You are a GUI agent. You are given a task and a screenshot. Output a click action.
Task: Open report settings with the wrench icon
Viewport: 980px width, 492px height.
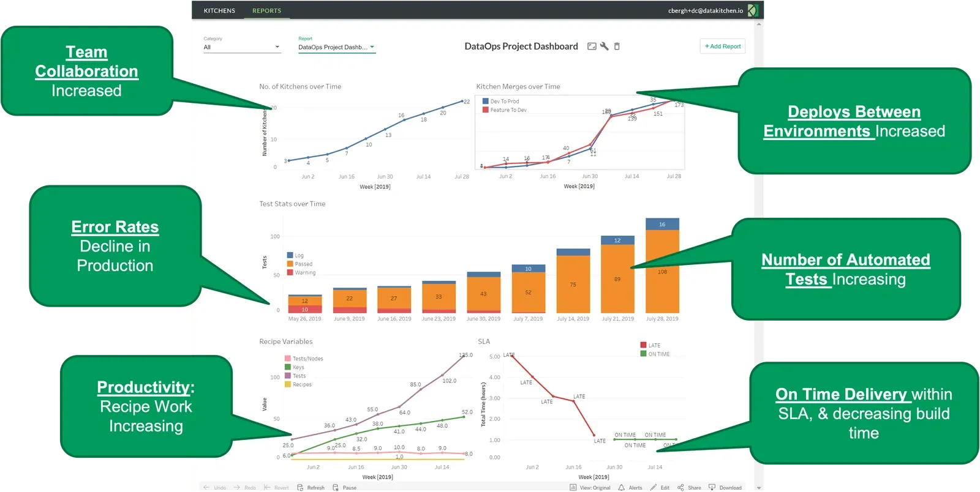click(605, 47)
